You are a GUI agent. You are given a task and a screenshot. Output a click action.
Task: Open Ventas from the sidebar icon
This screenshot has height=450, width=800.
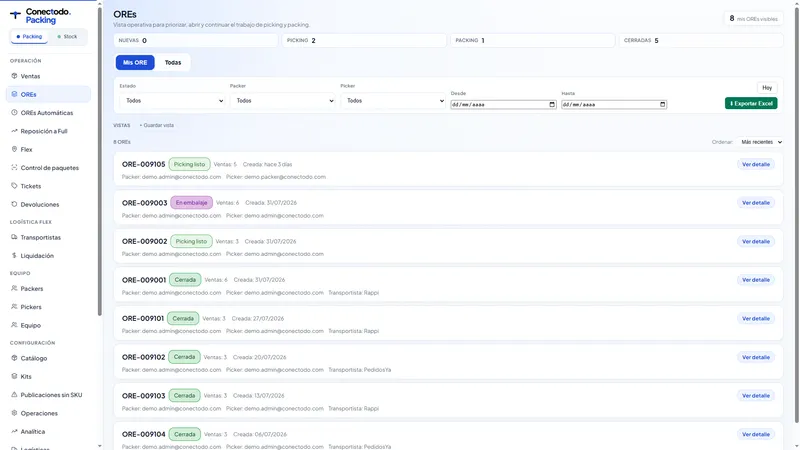point(14,76)
